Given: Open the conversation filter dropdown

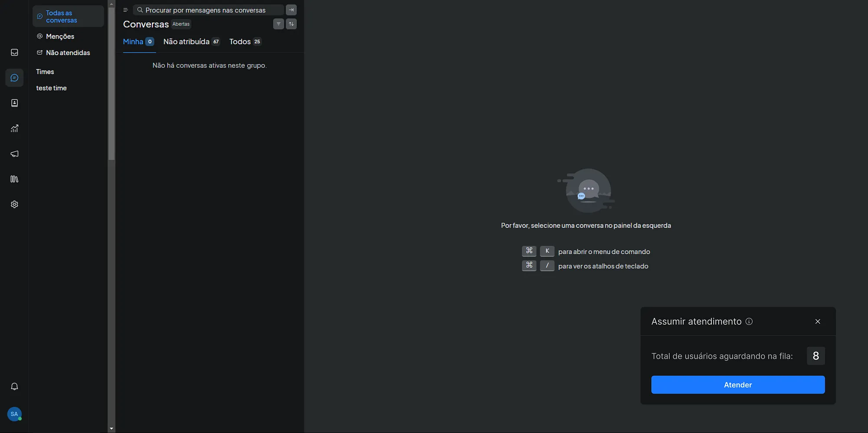Looking at the screenshot, I should (x=279, y=24).
